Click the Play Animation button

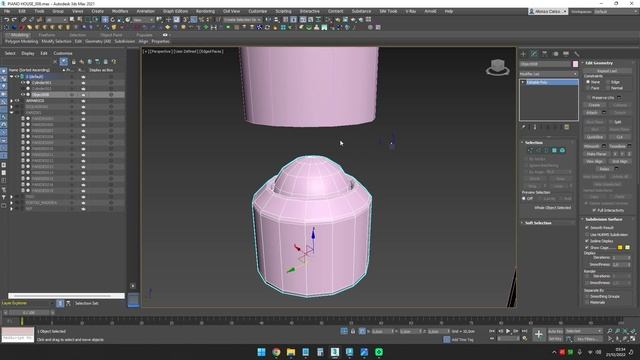508,331
